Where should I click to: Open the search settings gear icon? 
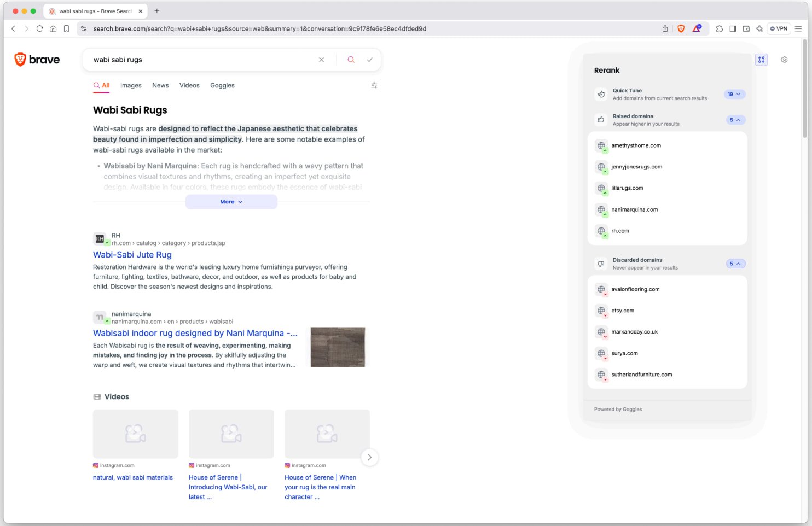click(x=784, y=60)
